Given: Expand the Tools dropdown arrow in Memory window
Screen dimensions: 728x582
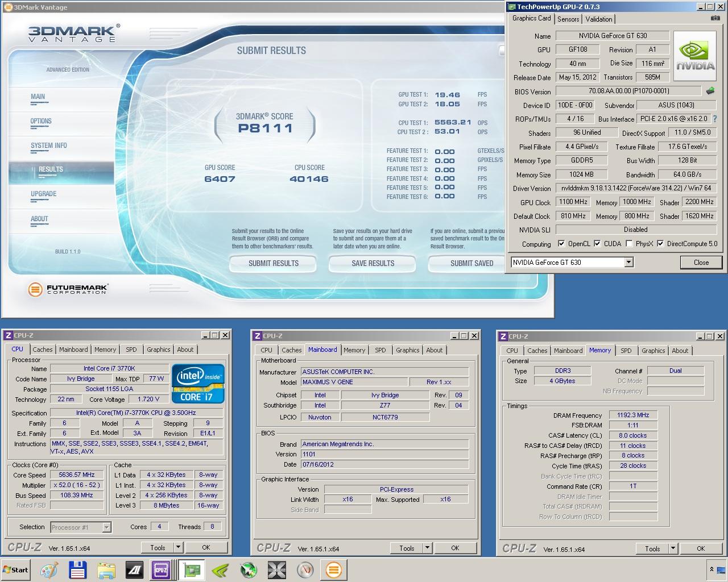Looking at the screenshot, I should click(673, 548).
